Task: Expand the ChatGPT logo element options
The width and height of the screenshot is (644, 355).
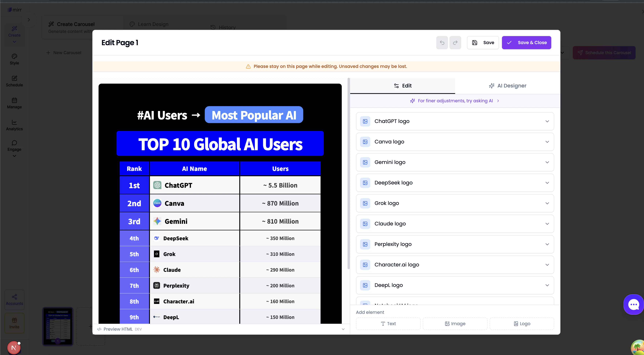Action: (547, 121)
